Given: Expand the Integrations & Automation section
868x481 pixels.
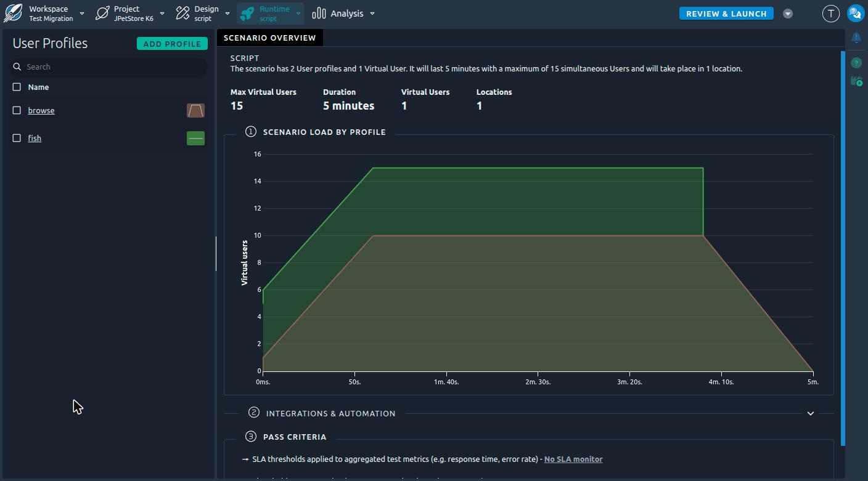Looking at the screenshot, I should [x=811, y=413].
